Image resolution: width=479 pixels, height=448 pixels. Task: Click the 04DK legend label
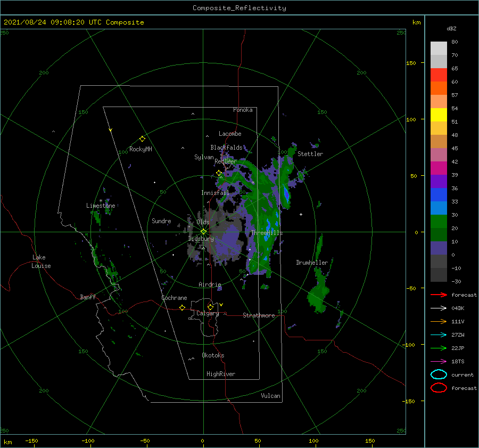tap(458, 308)
